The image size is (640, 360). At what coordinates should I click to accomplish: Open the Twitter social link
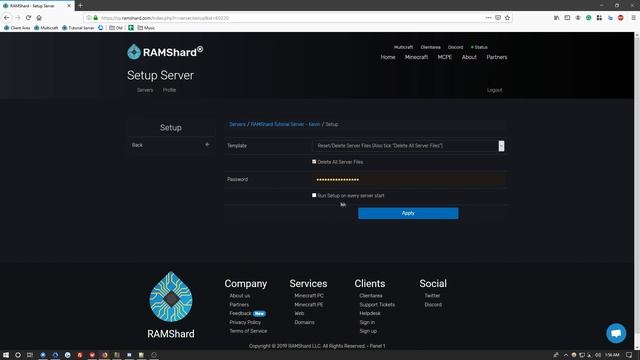point(432,296)
